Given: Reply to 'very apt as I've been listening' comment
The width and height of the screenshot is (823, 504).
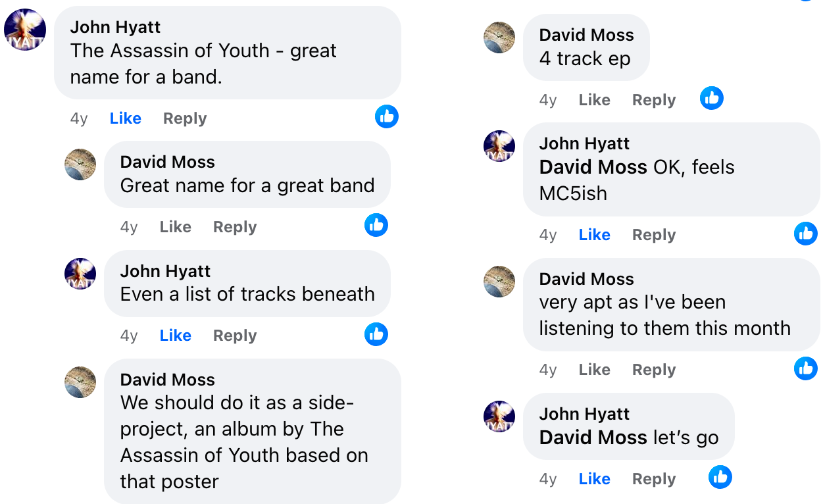Looking at the screenshot, I should pyautogui.click(x=654, y=370).
